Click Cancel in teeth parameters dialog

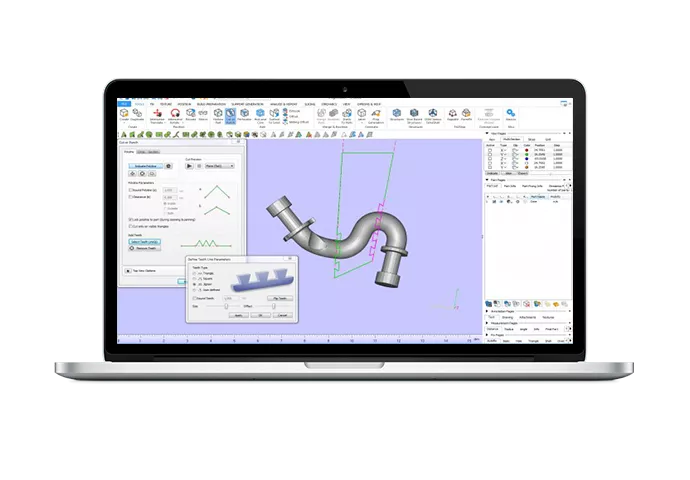[x=283, y=315]
